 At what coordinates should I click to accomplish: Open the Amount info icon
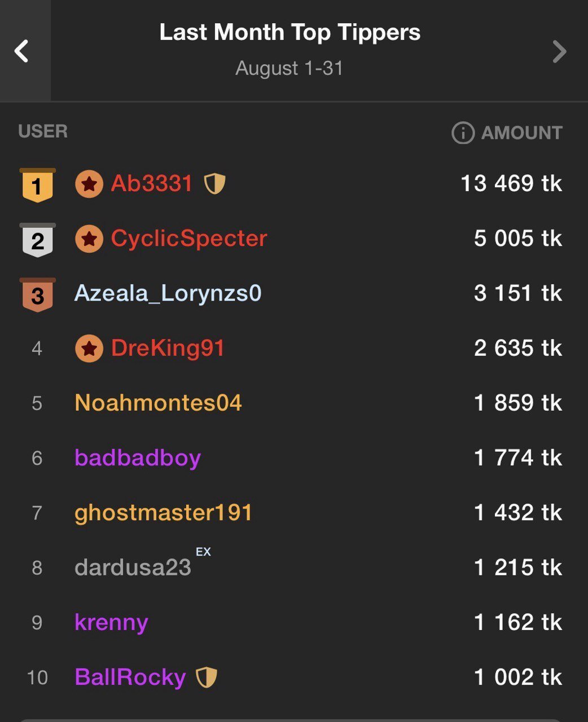pos(463,133)
